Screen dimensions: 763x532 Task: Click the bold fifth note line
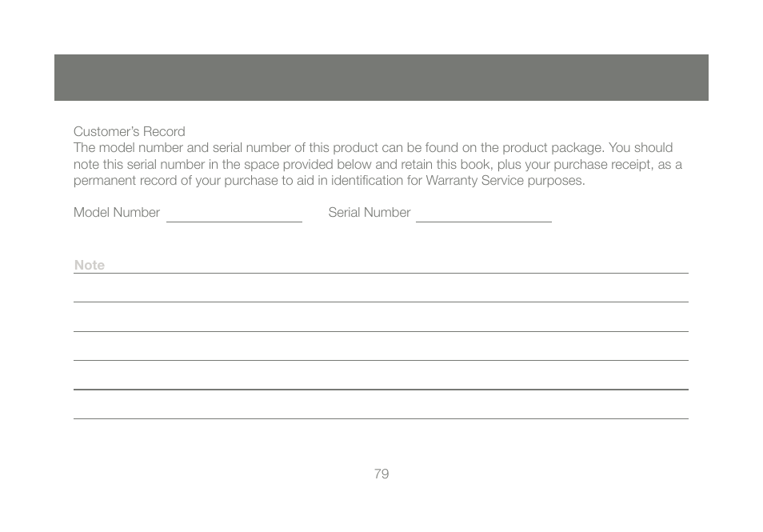[x=381, y=390]
